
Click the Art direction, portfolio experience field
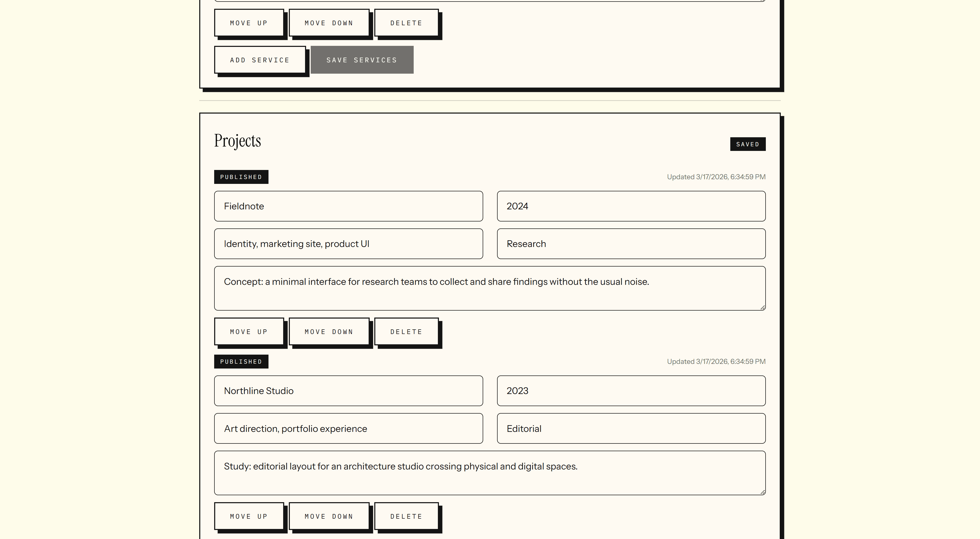[348, 428]
